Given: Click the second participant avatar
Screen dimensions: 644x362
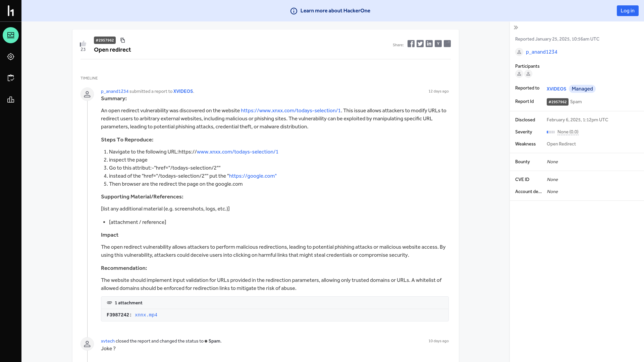Looking at the screenshot, I should [528, 74].
